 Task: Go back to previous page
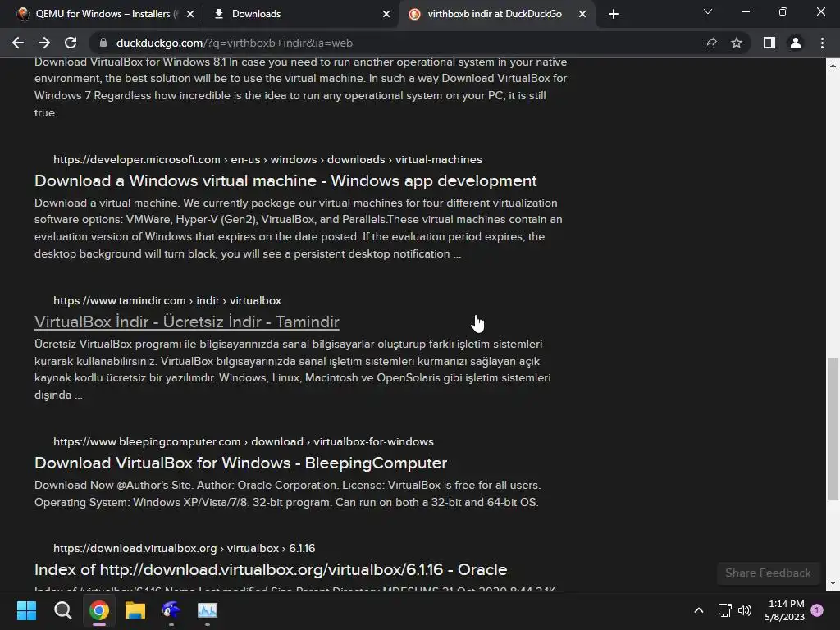point(18,43)
